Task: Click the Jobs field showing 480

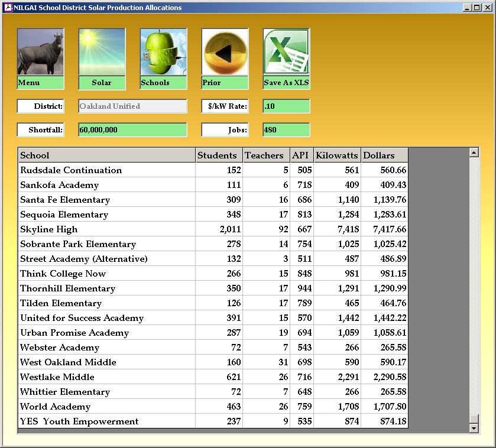Action: point(286,130)
